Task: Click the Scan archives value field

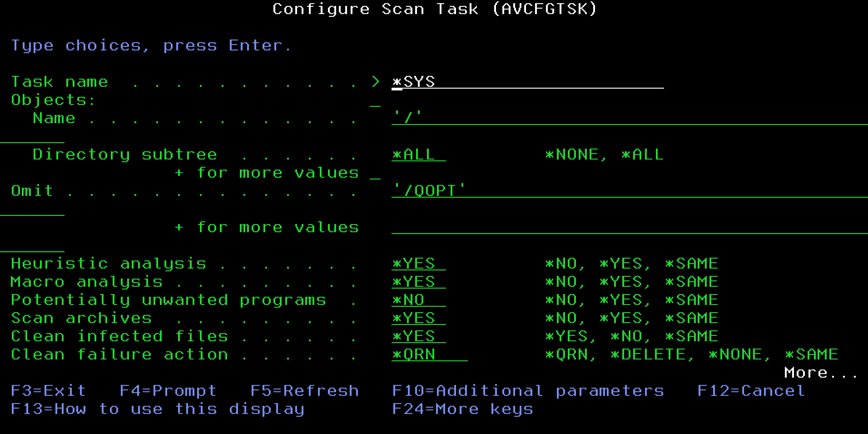Action: click(418, 318)
